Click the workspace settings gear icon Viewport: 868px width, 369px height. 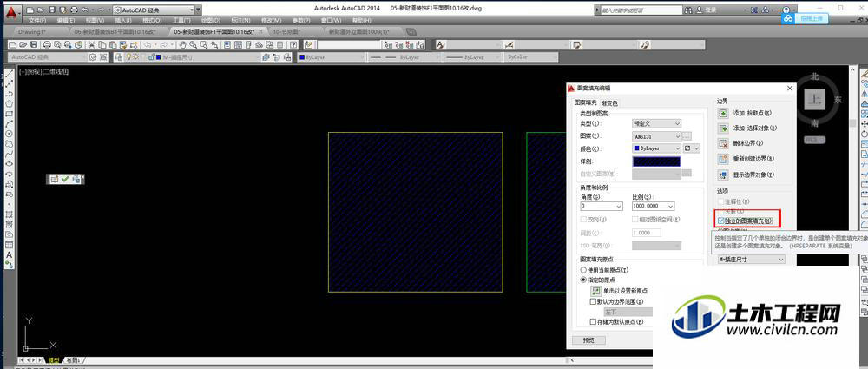point(93,57)
